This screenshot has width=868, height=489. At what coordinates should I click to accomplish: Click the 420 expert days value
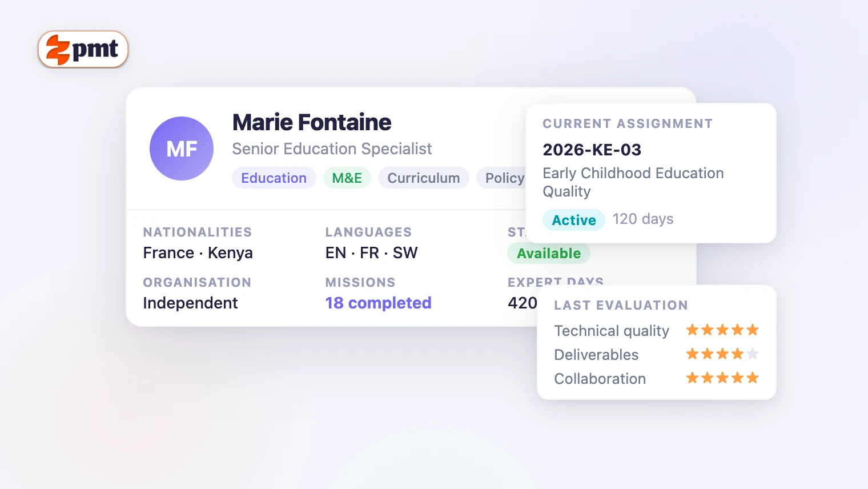pyautogui.click(x=522, y=303)
